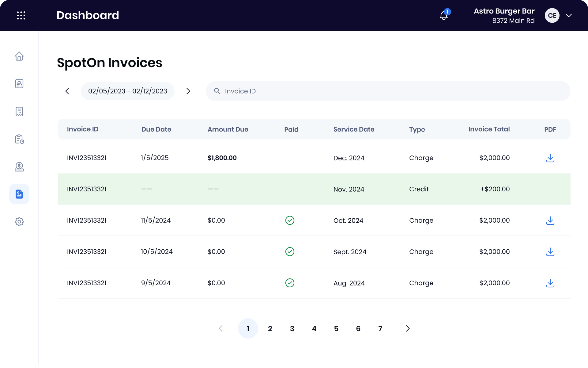Open the document report sidebar icon
This screenshot has height=368, width=588.
click(x=19, y=84)
